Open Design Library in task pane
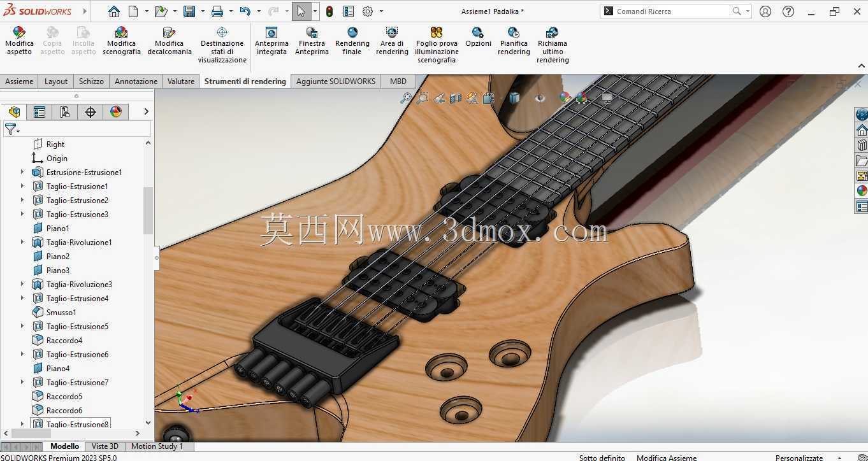This screenshot has height=461, width=868. click(862, 145)
